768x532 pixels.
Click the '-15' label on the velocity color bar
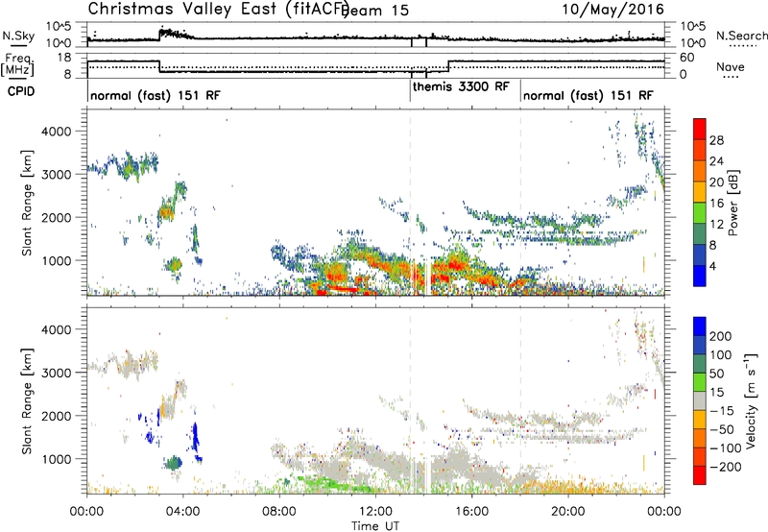[x=723, y=411]
